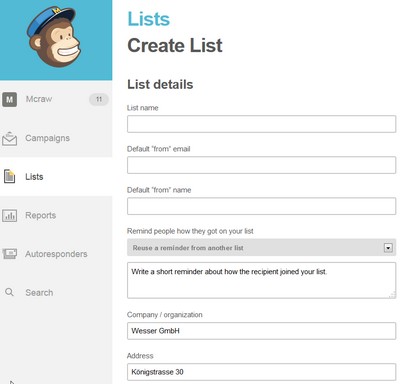Click the M account avatar icon
This screenshot has width=400, height=384.
(x=9, y=99)
